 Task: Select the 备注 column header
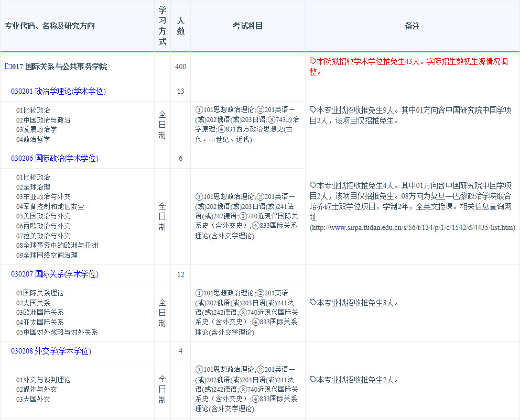click(412, 26)
